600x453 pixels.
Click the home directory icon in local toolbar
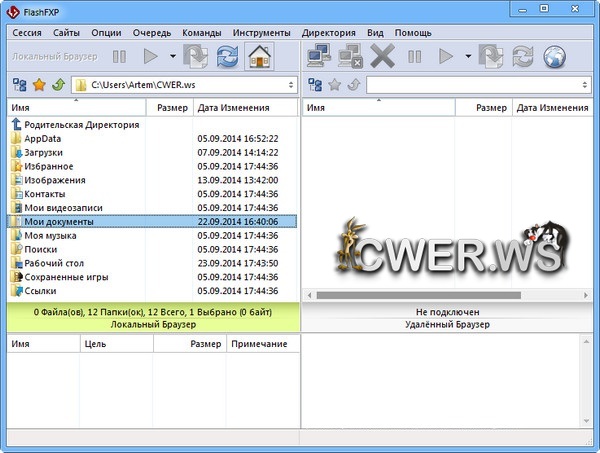260,56
